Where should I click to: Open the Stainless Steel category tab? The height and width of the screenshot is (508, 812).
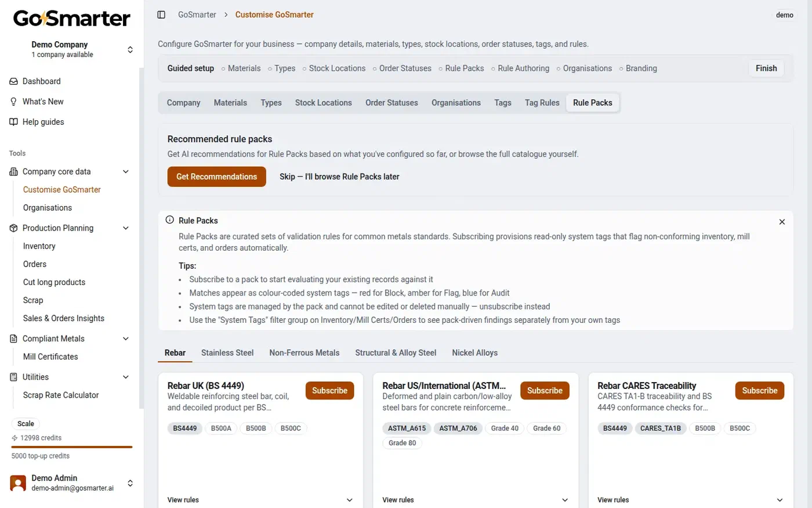(227, 353)
